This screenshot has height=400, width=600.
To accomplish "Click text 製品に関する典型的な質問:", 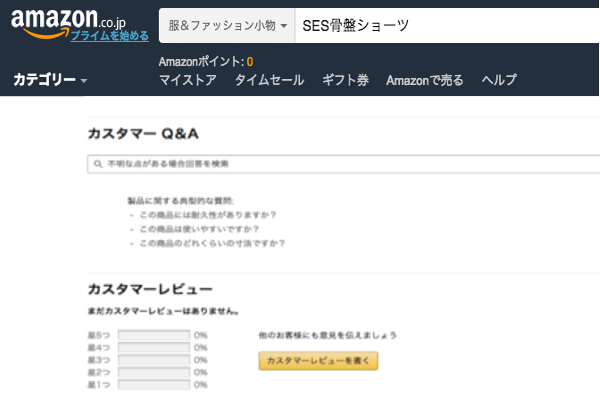I will [x=181, y=201].
